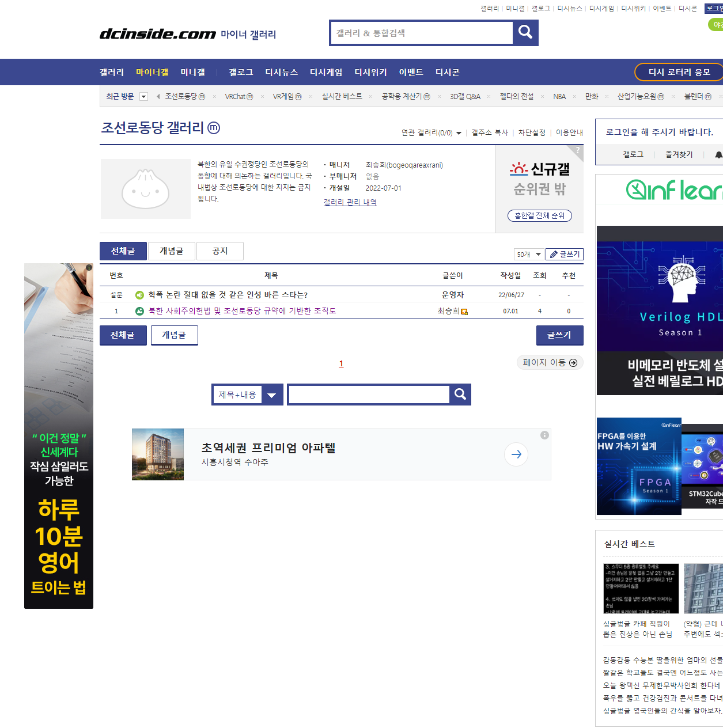The image size is (723, 728).
Task: Click FPGA를 이용한 HW 가속기 설계 thumbnail
Action: click(x=639, y=466)
